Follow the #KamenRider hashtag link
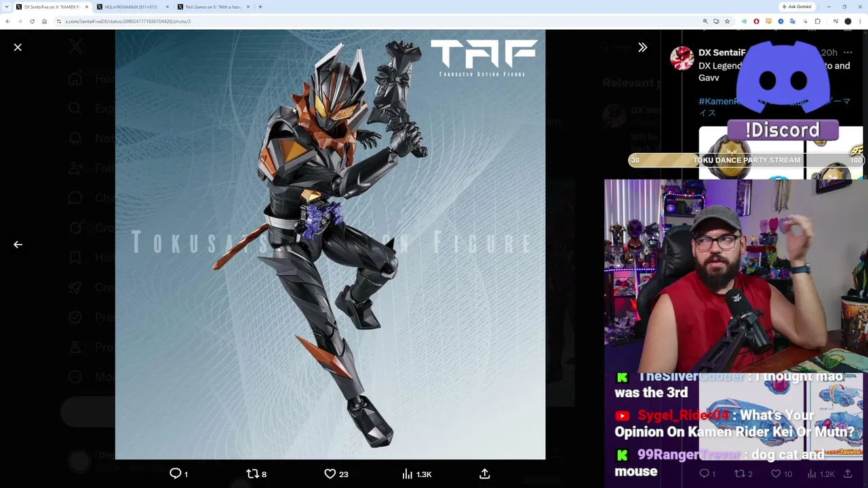 (719, 102)
